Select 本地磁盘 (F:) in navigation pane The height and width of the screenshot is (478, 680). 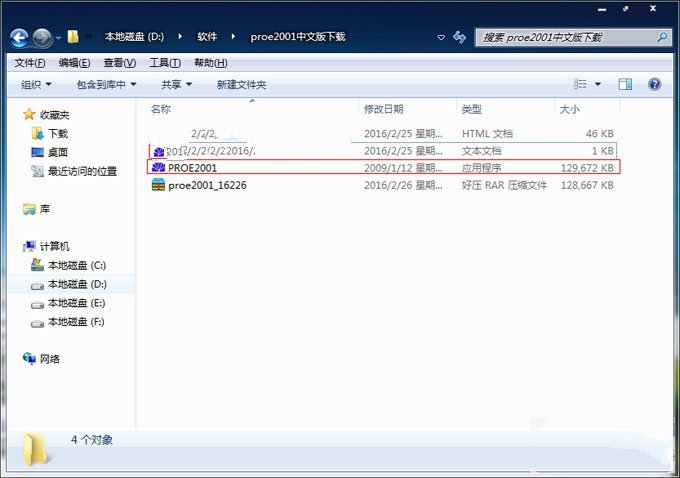point(76,322)
